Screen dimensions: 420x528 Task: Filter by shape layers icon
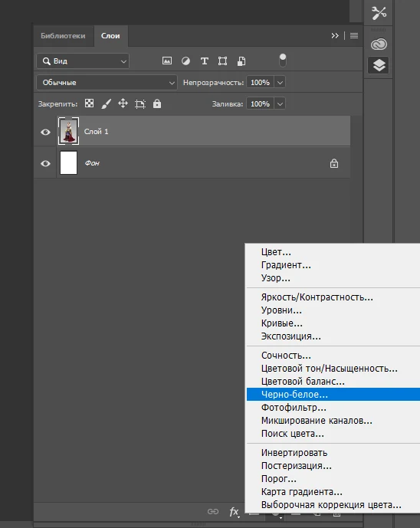(222, 61)
